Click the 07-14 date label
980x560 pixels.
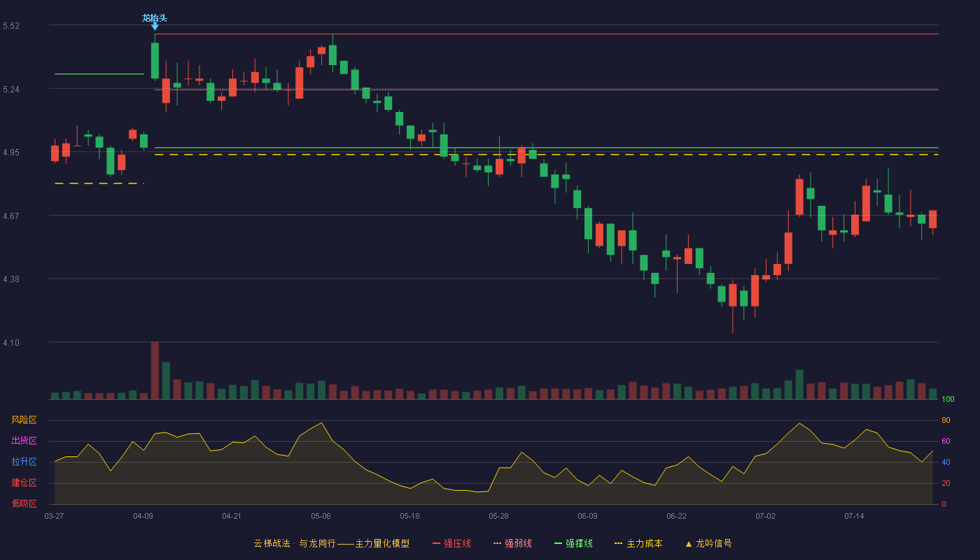854,516
